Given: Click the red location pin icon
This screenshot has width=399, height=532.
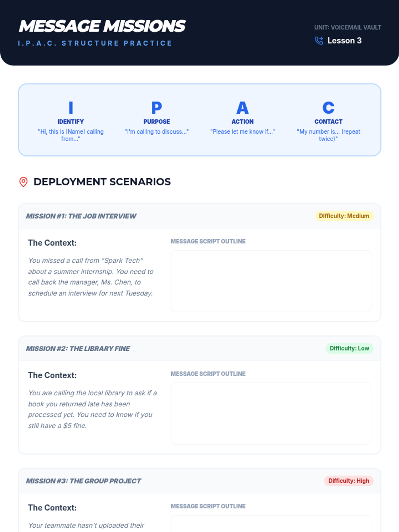Looking at the screenshot, I should (x=23, y=182).
